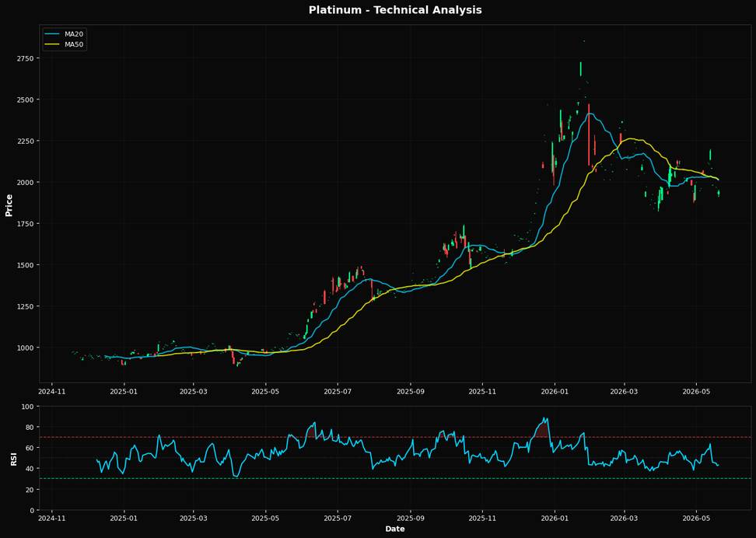Screen dimensions: 756x538
Task: Click the "Price" y-axis label
Action: pos(9,205)
